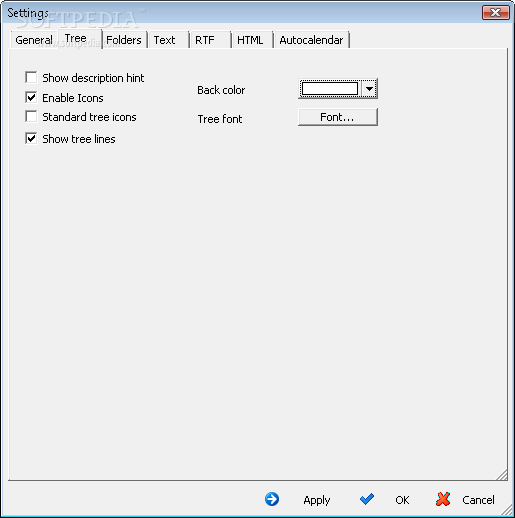The width and height of the screenshot is (515, 518).
Task: Switch to the HTML tab
Action: pyautogui.click(x=252, y=40)
